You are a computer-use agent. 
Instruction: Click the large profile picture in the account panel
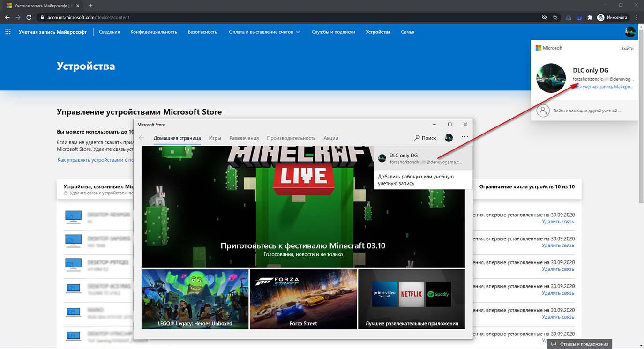(x=551, y=78)
